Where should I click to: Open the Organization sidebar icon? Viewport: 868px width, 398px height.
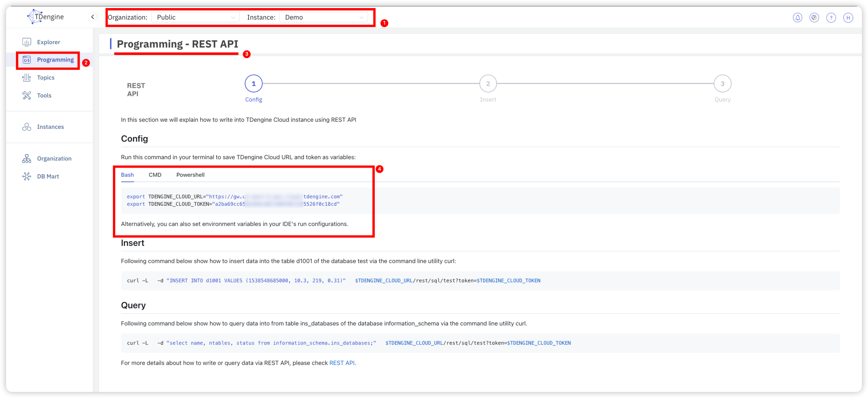pyautogui.click(x=27, y=158)
